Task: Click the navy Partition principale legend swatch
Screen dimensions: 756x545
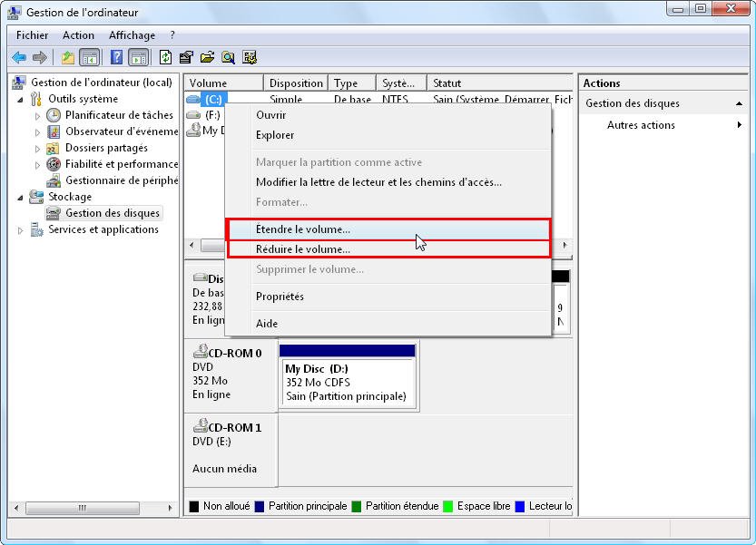Action: pos(260,506)
